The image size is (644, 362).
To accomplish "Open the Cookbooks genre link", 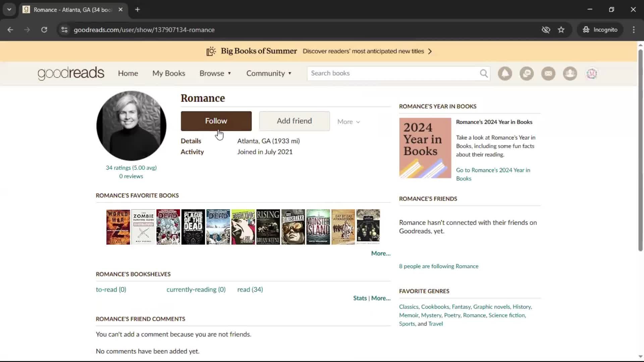I will tap(435, 307).
